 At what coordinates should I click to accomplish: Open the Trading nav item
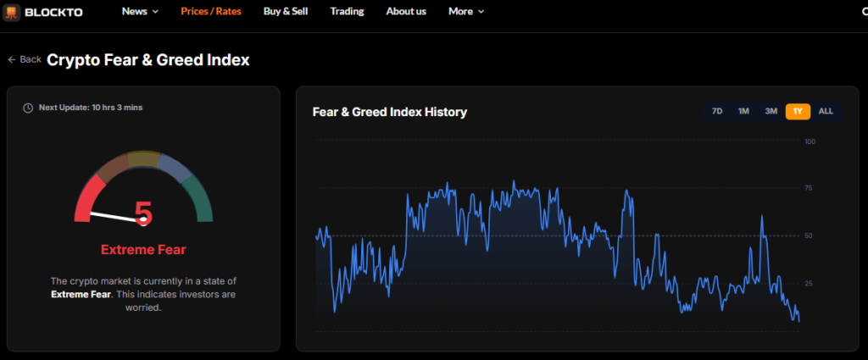347,12
